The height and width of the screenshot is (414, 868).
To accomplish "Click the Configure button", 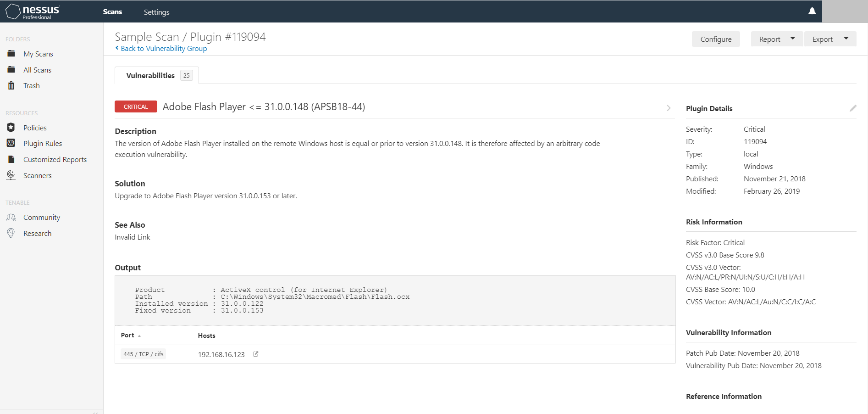I will (715, 39).
